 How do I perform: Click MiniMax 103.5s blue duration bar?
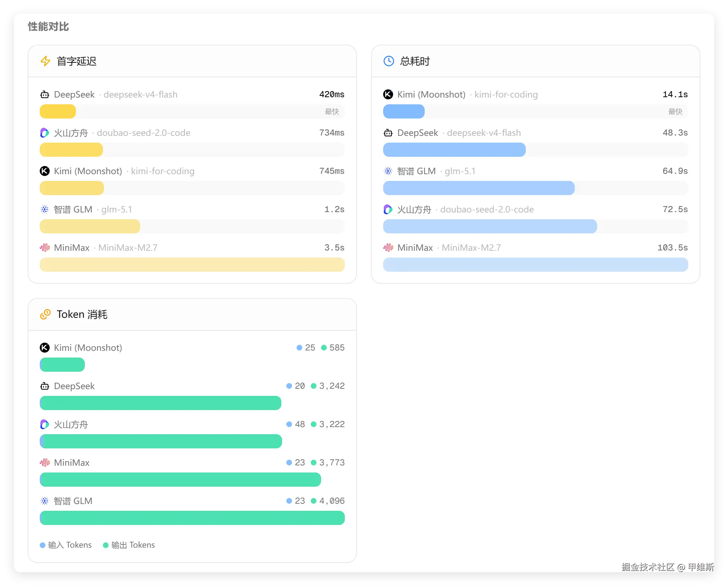pos(535,265)
